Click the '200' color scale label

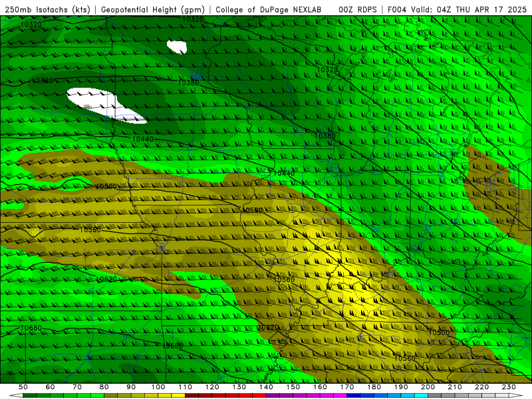pyautogui.click(x=428, y=387)
